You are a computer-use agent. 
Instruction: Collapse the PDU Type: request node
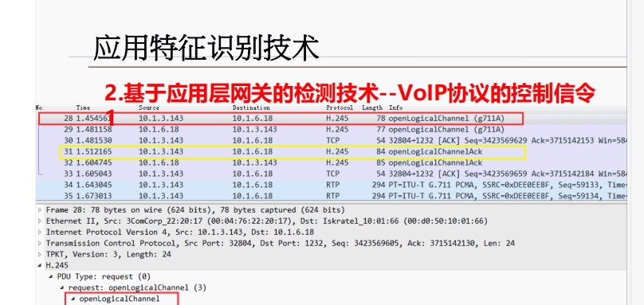(51, 276)
